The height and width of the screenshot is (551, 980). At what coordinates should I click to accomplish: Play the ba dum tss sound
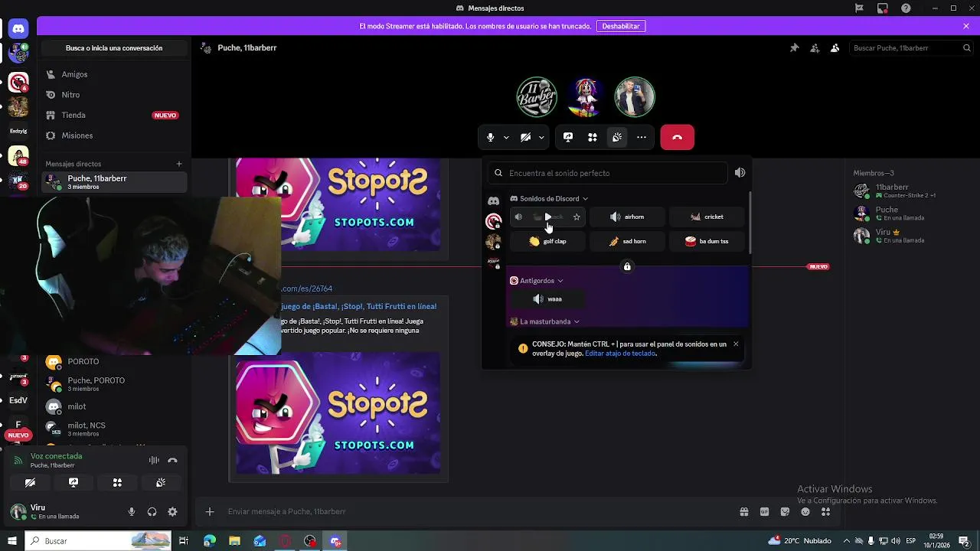point(707,241)
